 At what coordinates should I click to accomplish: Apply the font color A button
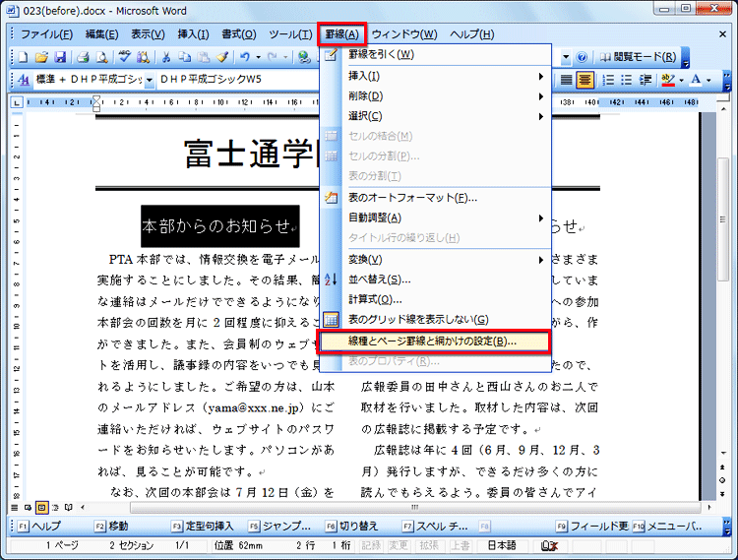696,80
